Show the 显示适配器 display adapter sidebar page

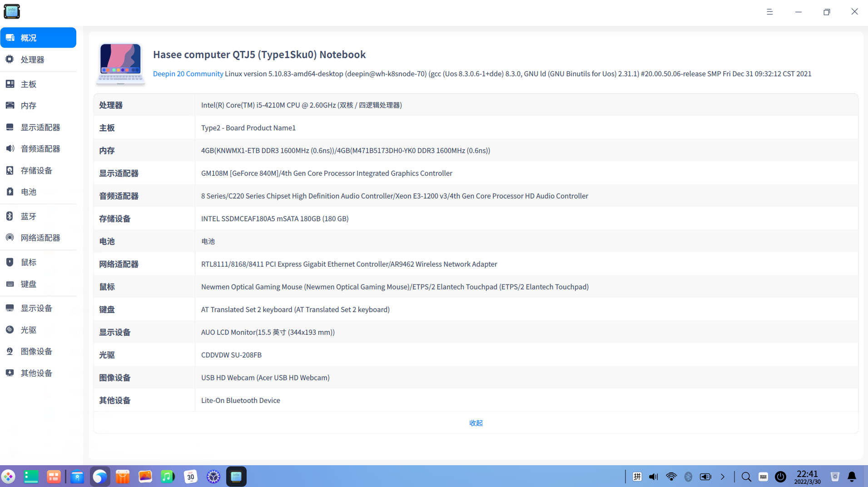(38, 127)
